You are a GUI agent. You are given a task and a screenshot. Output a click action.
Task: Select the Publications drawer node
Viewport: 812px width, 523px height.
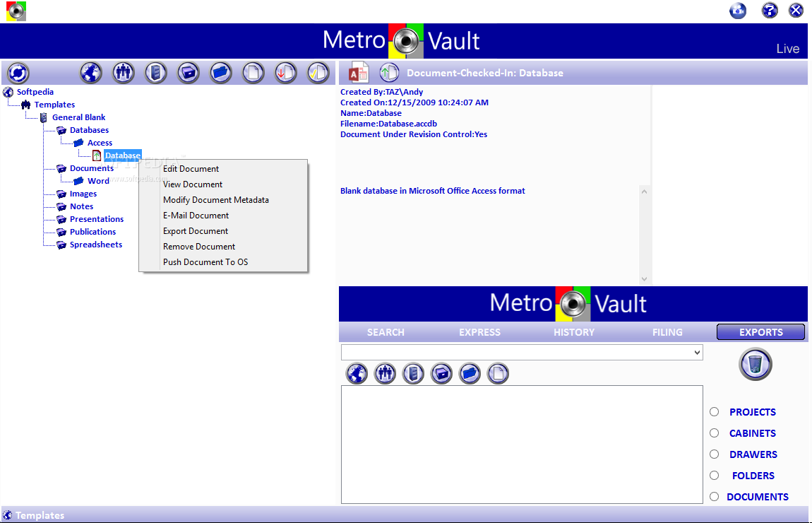click(92, 232)
